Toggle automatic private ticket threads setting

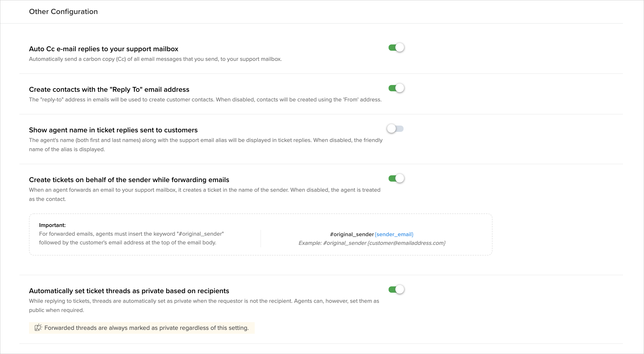396,290
